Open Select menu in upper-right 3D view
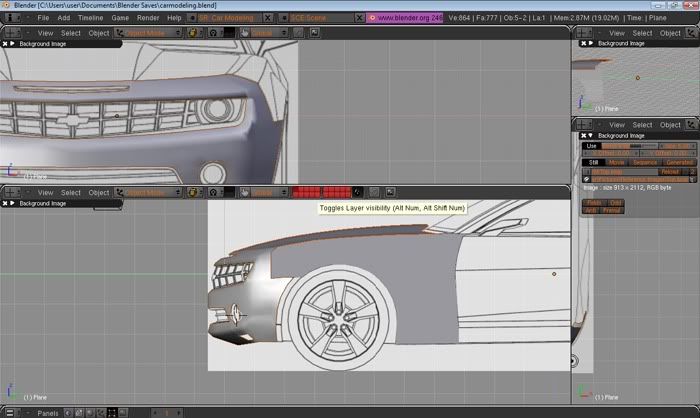Viewport: 700px width, 418px height. [x=642, y=33]
